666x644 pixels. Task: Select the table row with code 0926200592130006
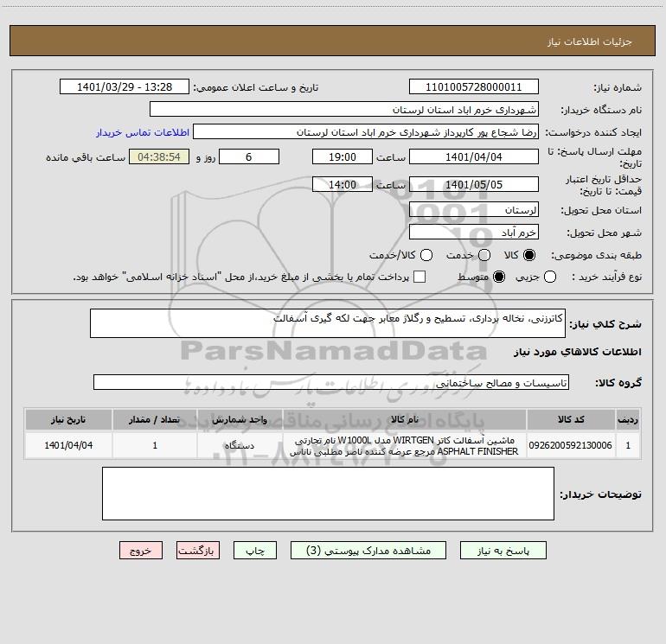pyautogui.click(x=332, y=445)
